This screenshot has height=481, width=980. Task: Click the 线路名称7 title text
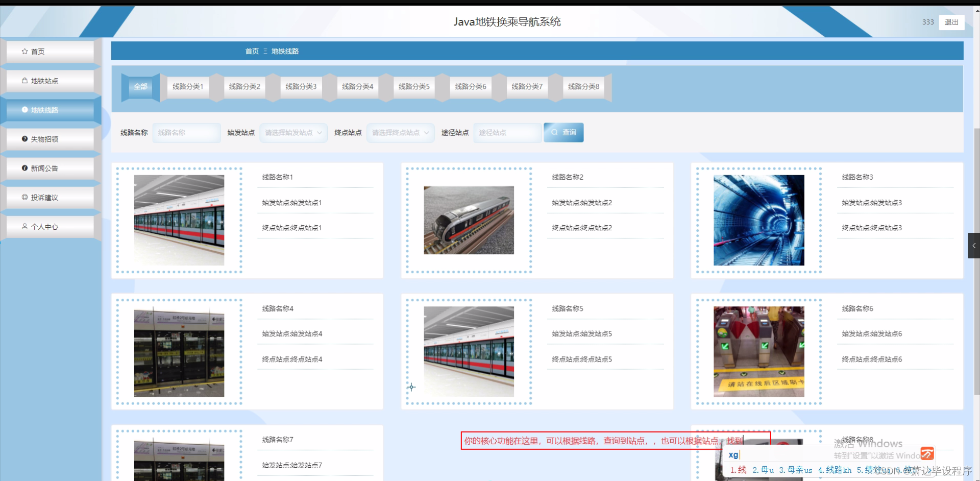pyautogui.click(x=278, y=440)
